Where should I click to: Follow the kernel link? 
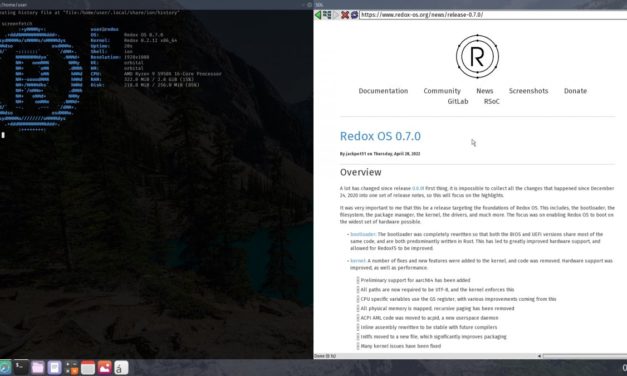click(358, 260)
